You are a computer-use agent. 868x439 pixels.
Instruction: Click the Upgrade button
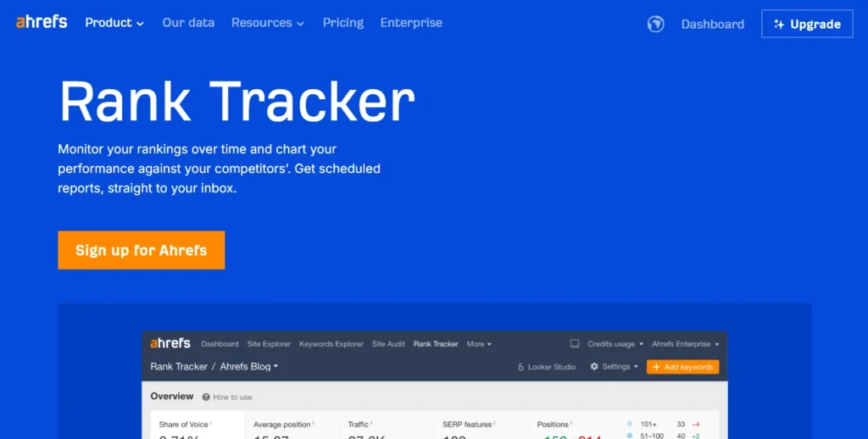pos(807,24)
